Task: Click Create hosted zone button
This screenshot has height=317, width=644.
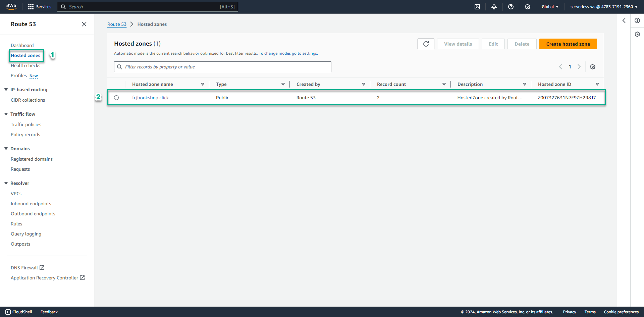Action: [x=568, y=44]
